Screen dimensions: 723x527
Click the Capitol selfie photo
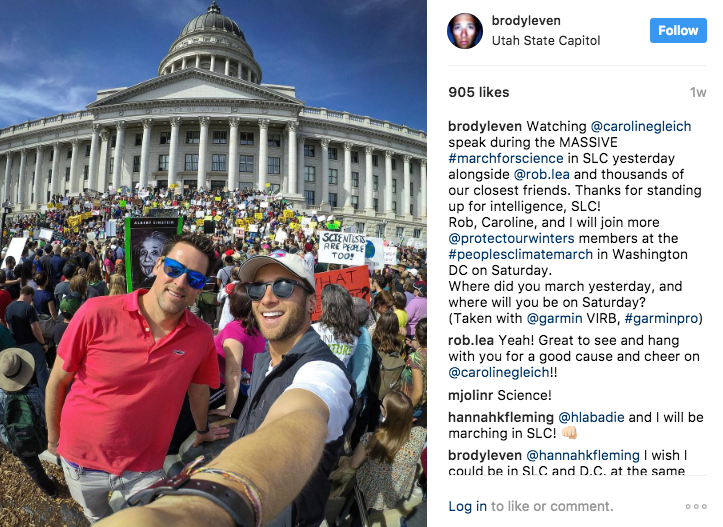213,263
